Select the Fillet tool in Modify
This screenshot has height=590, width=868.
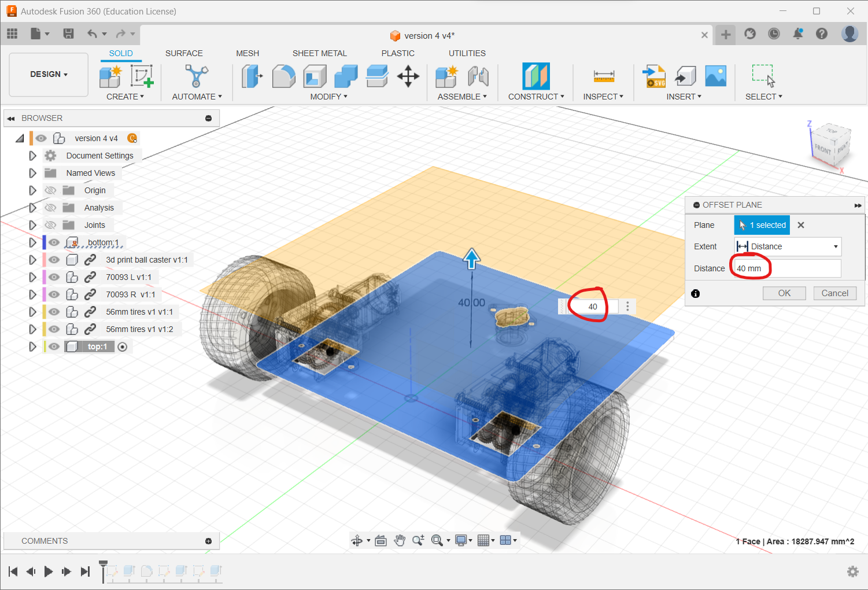pyautogui.click(x=283, y=76)
